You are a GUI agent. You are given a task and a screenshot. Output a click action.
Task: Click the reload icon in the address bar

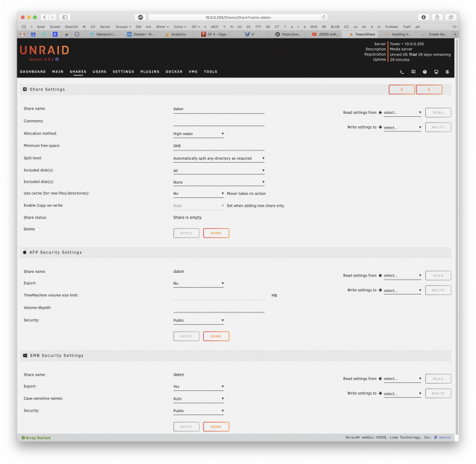324,17
